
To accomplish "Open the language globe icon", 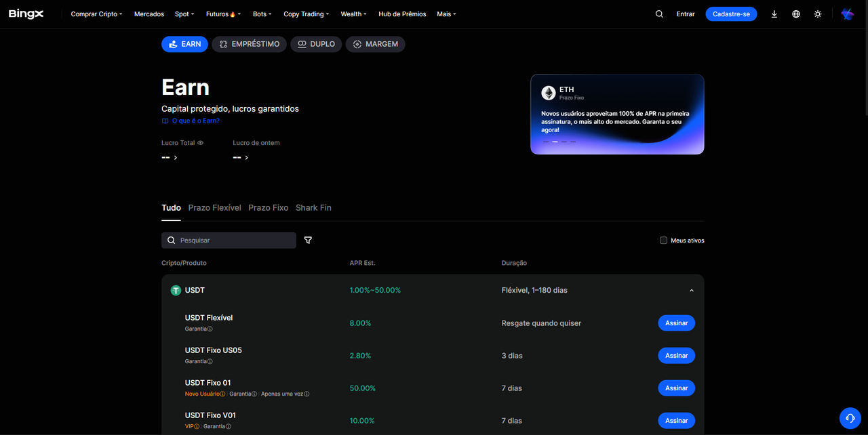I will point(796,14).
